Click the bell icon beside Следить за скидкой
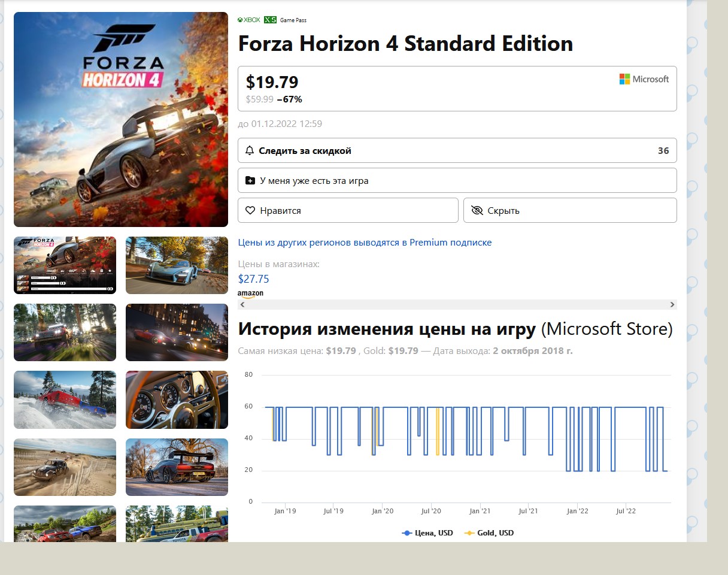The height and width of the screenshot is (575, 728). [250, 151]
